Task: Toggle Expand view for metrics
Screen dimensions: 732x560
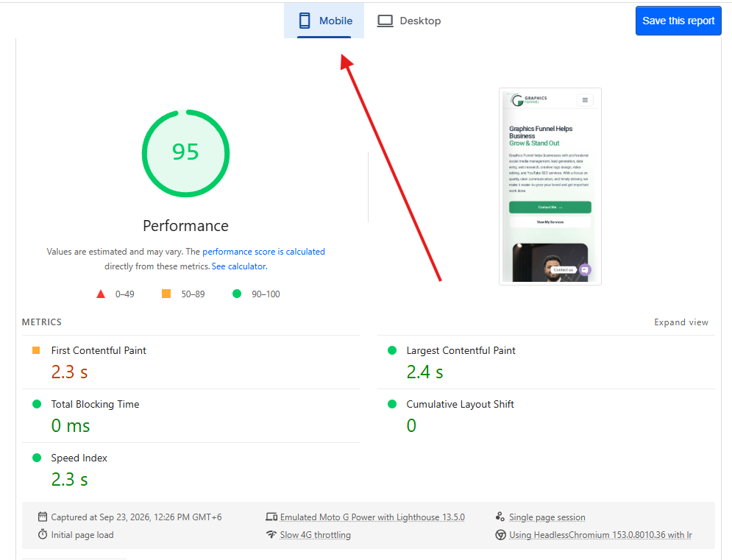Action: click(681, 322)
